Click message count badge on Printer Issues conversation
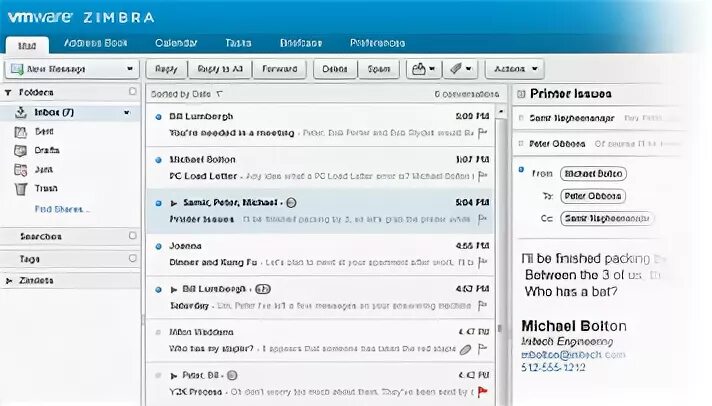This screenshot has height=406, width=712. [x=292, y=203]
